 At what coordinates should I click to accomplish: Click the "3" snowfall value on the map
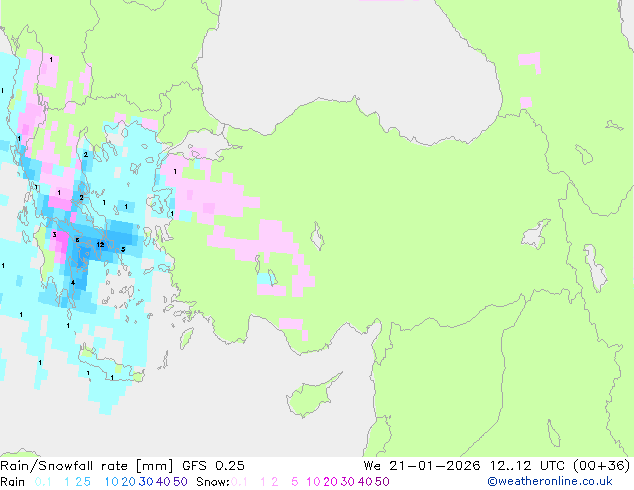(x=54, y=234)
